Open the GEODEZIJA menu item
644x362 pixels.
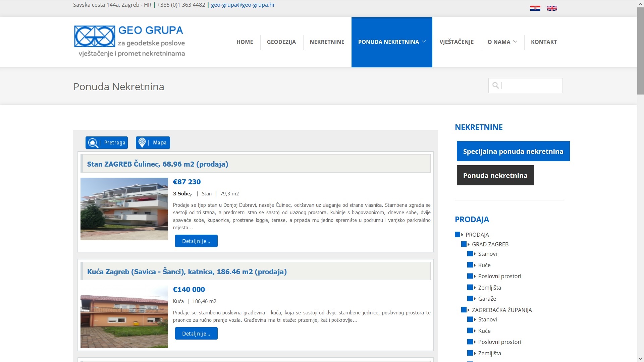[x=281, y=42]
